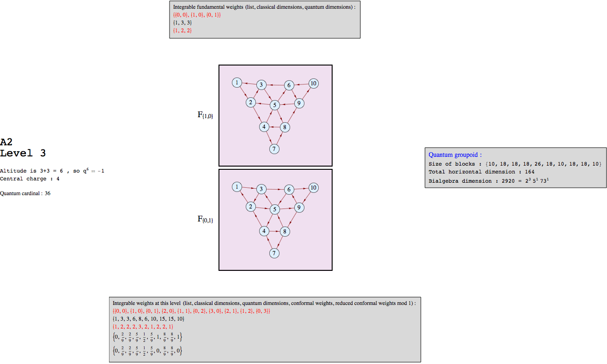Select node 8 in the F{1,0} graph
This screenshot has height=364, width=607.
point(285,127)
